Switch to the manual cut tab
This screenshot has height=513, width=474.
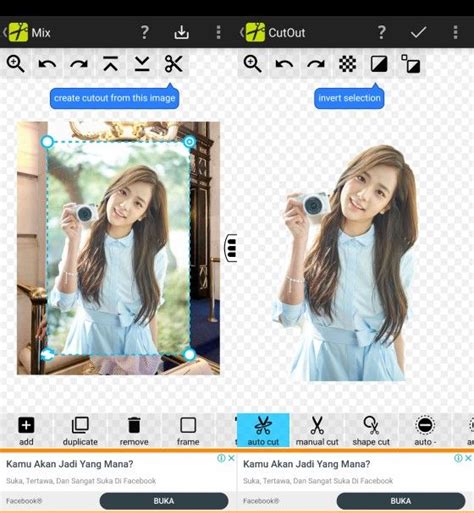click(317, 430)
